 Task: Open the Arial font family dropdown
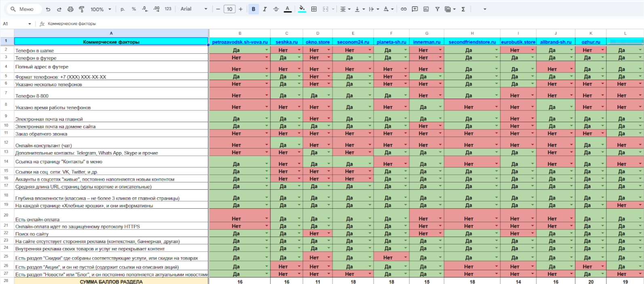tap(194, 9)
